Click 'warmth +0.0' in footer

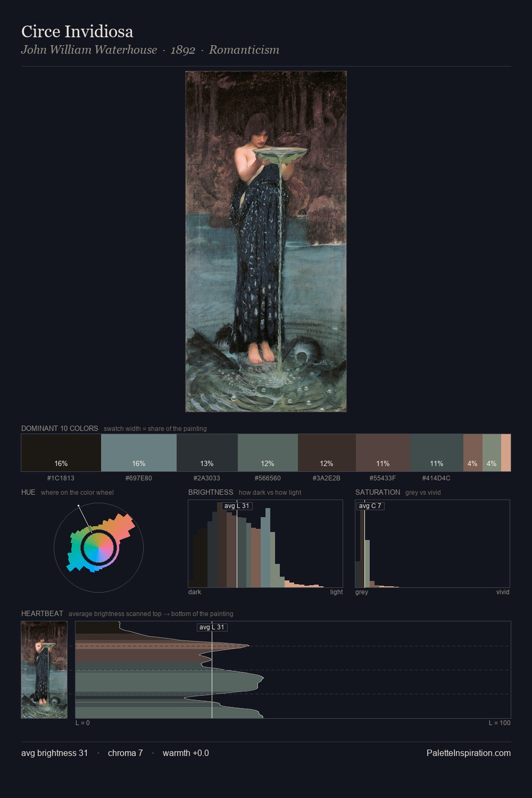(x=186, y=753)
